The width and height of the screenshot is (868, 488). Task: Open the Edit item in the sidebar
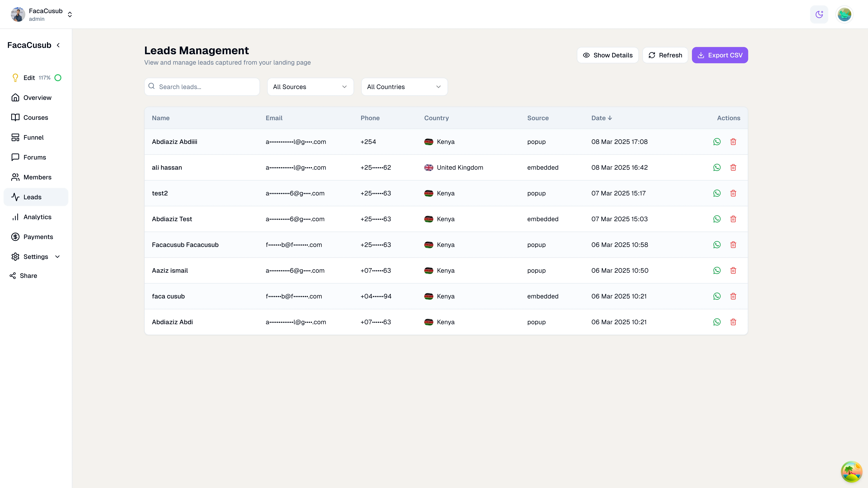tap(36, 78)
